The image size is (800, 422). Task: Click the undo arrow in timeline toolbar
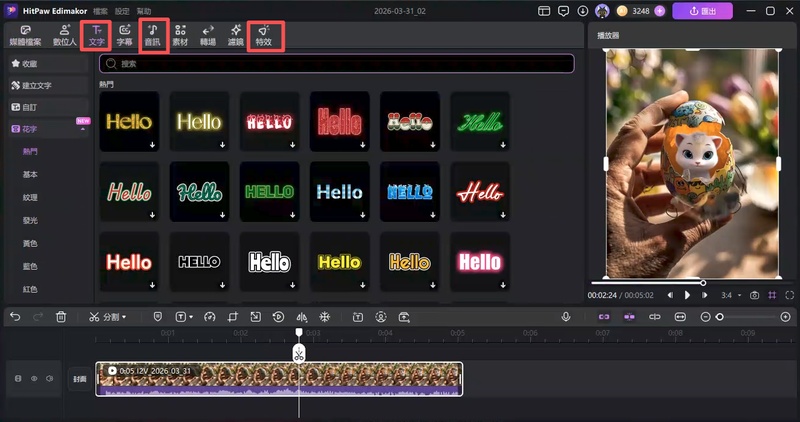click(x=15, y=317)
